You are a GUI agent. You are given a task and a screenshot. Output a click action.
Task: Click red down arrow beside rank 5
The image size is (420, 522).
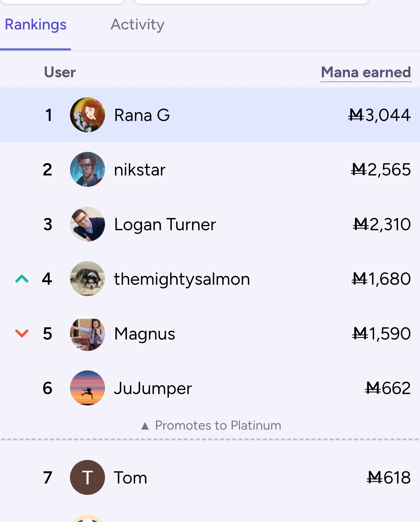point(22,333)
